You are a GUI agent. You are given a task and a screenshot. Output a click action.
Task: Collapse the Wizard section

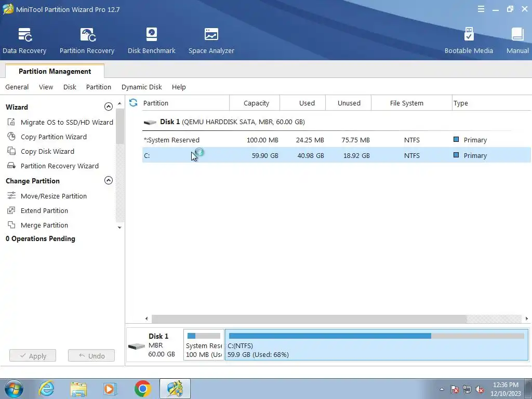108,107
